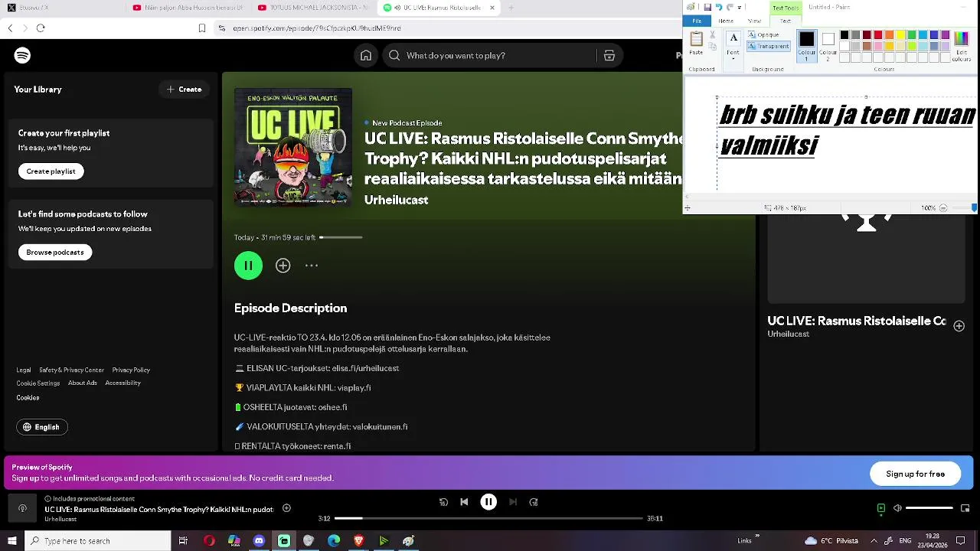Save Paint drawing via quick access icon
The height and width of the screenshot is (551, 980).
click(707, 7)
